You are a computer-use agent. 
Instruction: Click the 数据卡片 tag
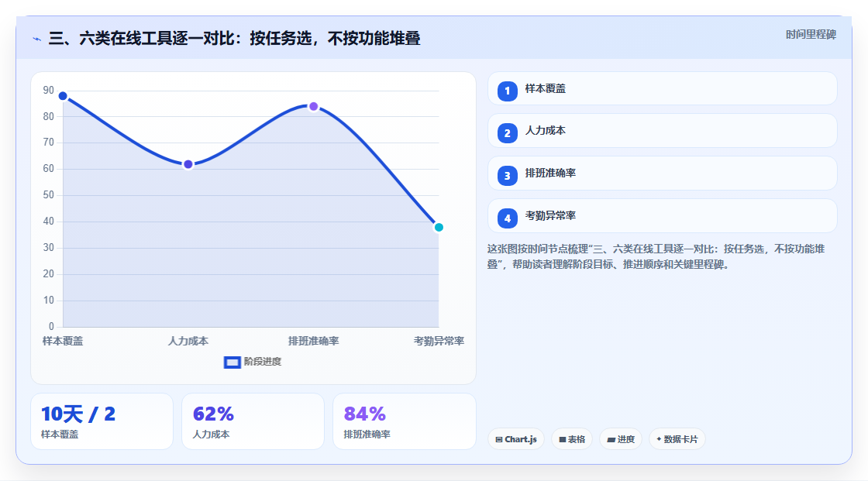tap(677, 439)
